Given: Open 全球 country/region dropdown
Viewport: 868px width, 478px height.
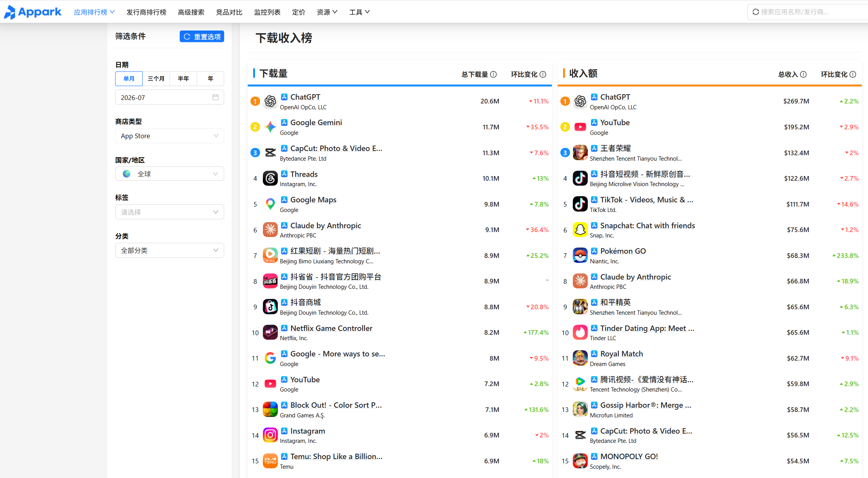Looking at the screenshot, I should [170, 174].
